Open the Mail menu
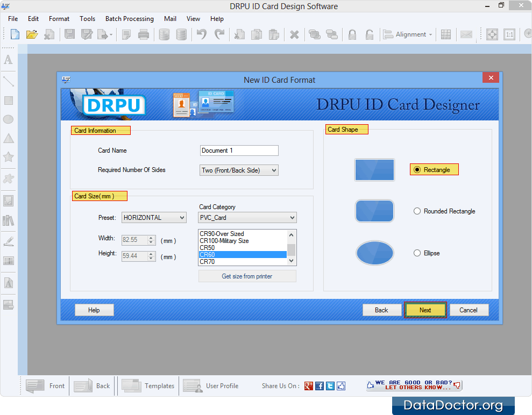 [x=170, y=19]
